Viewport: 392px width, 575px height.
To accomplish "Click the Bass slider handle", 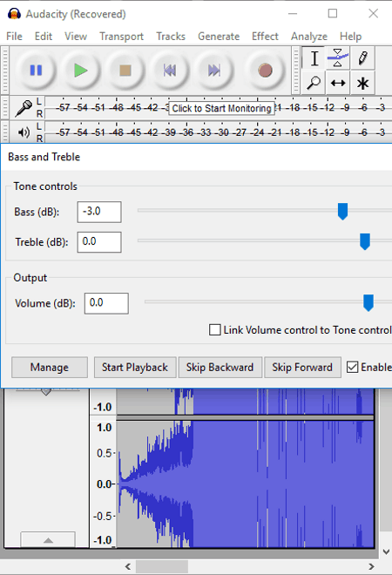I will click(x=342, y=211).
